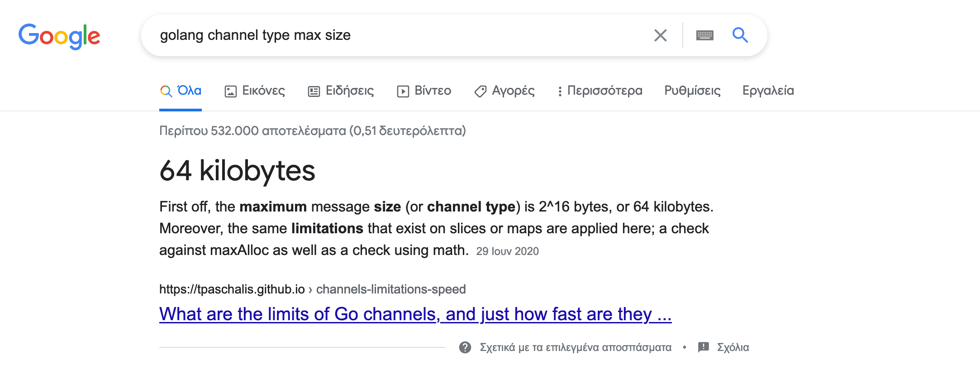Viewport: 980px width, 375px height.
Task: Click the results count text 'Περίπου 532.000 αποτελέσματα'
Action: click(x=252, y=131)
